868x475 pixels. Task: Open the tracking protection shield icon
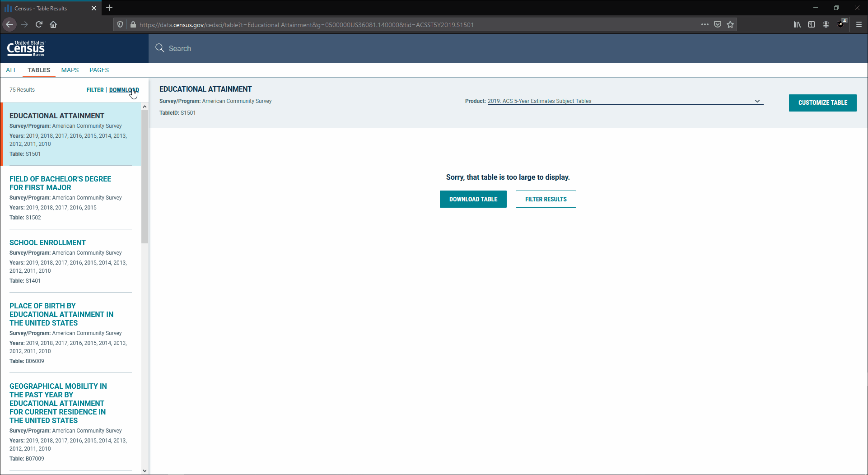120,24
